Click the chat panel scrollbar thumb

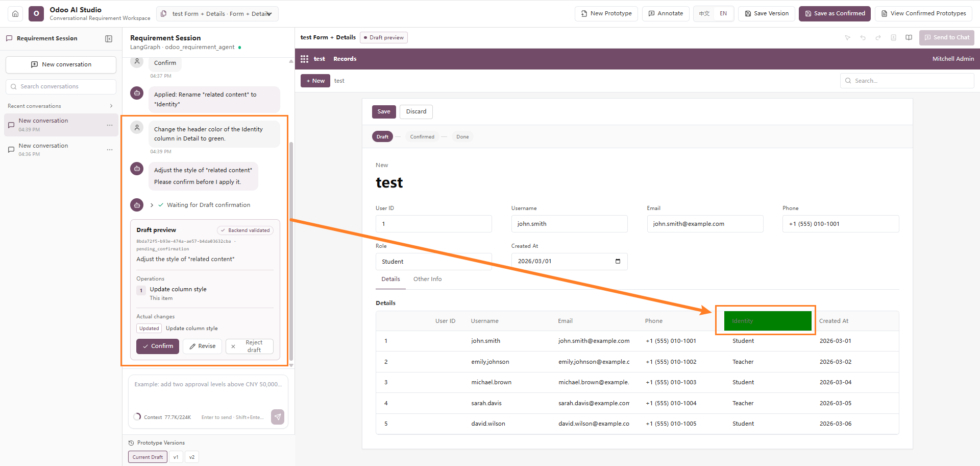coord(291,250)
